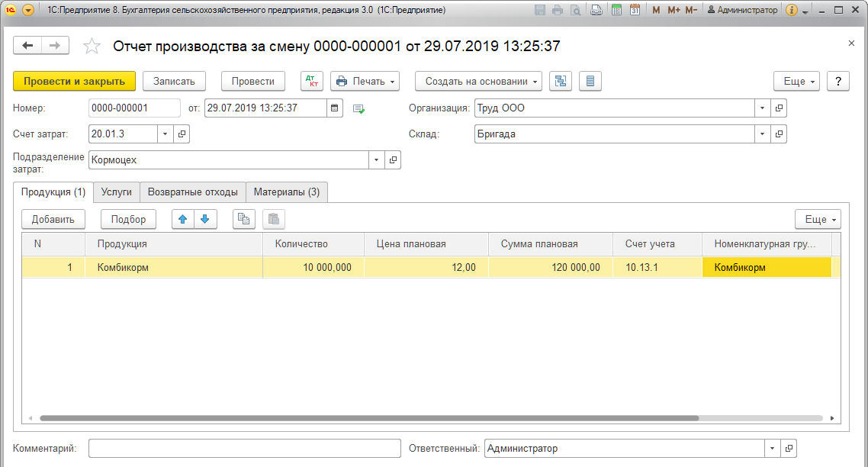Focus the Номер field 0000-000001

134,108
